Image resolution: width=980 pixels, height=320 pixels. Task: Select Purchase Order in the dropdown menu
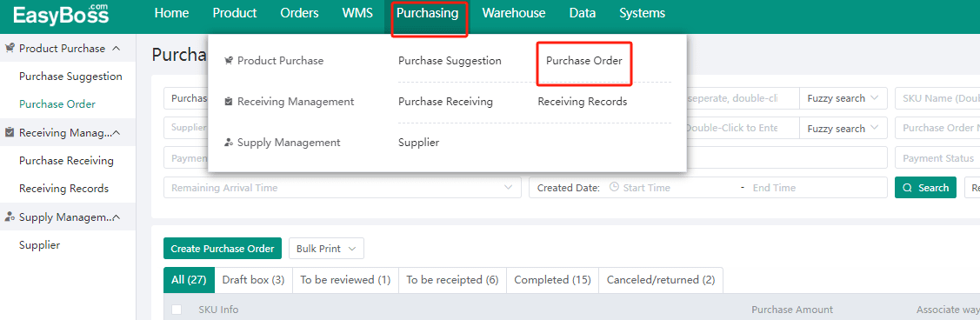pyautogui.click(x=584, y=61)
